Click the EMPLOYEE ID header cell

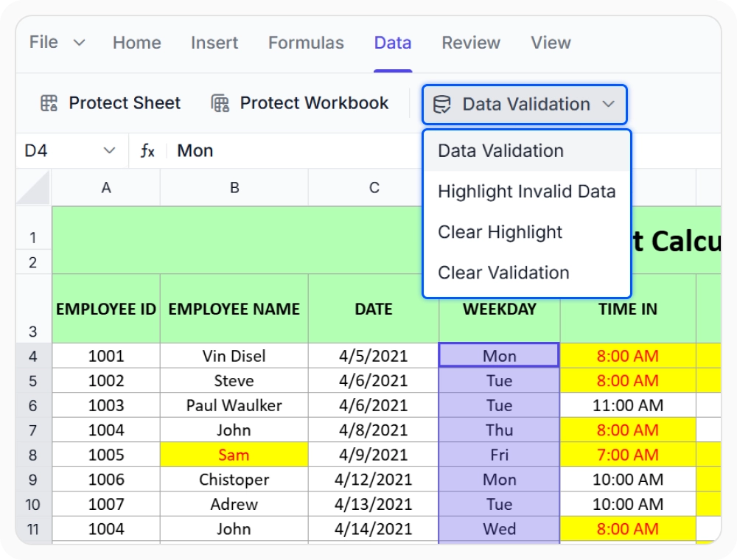(106, 309)
